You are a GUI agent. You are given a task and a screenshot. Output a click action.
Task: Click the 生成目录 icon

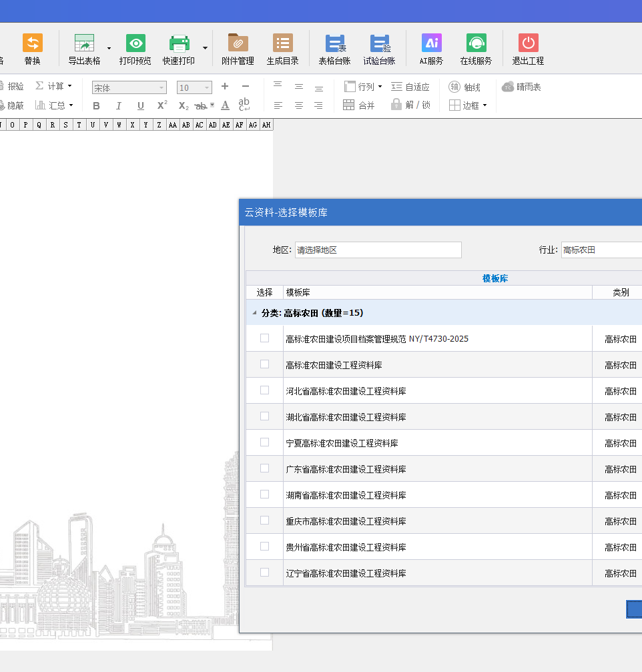283,43
